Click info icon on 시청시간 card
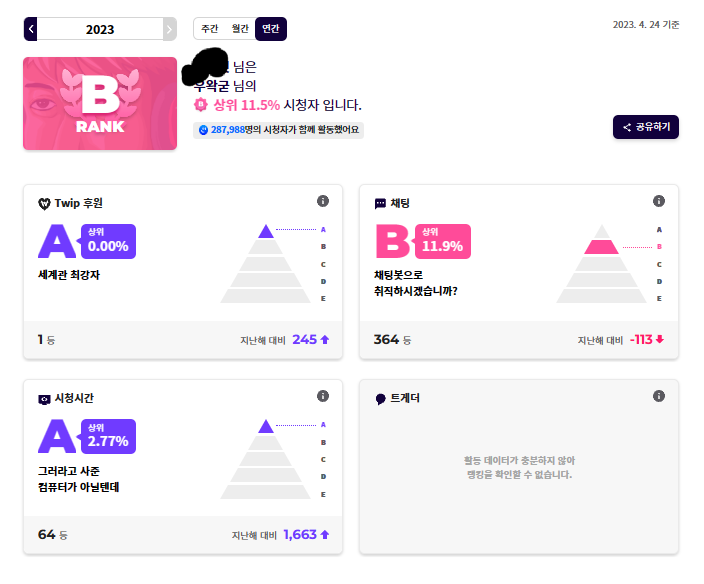This screenshot has width=704, height=584. 323,396
